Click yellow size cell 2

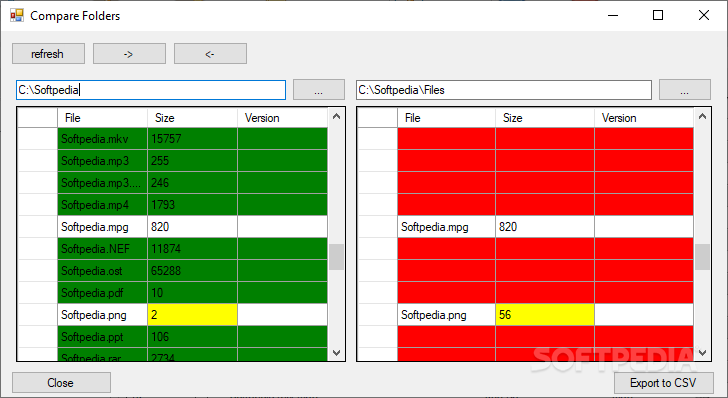pos(193,315)
